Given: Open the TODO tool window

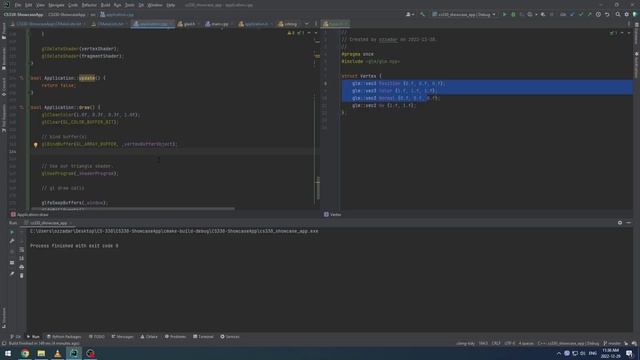Looking at the screenshot, I should coord(96,337).
